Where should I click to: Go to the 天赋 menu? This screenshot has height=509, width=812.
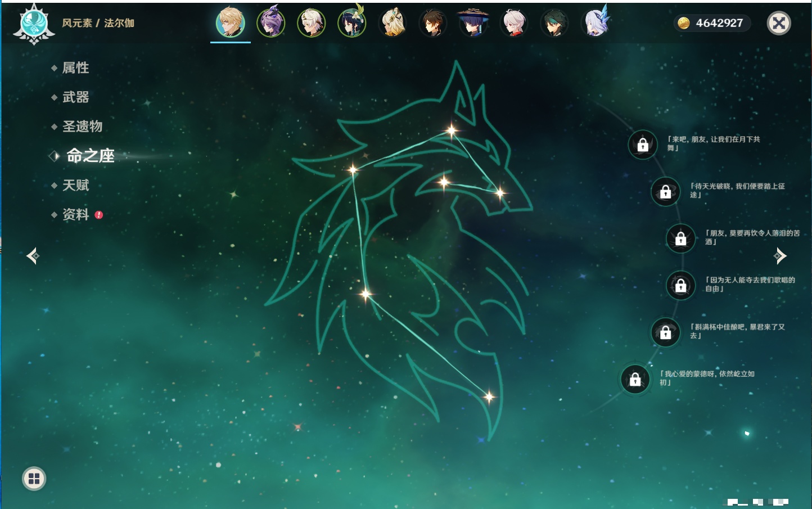coord(75,185)
